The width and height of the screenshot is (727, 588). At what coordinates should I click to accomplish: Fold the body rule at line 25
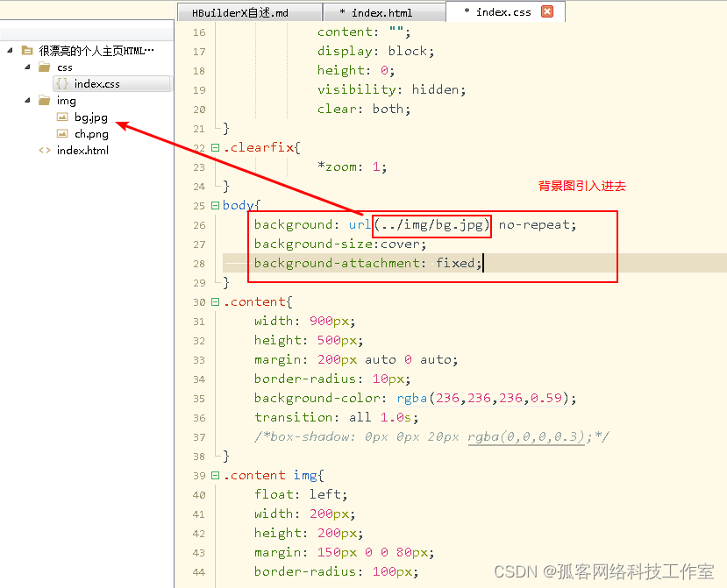pos(215,205)
